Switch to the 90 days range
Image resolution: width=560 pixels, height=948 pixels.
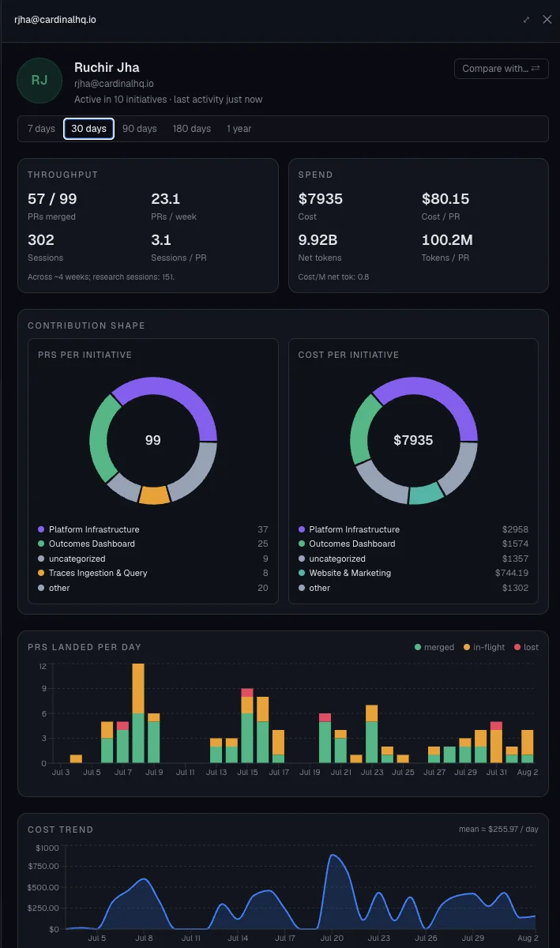click(140, 129)
